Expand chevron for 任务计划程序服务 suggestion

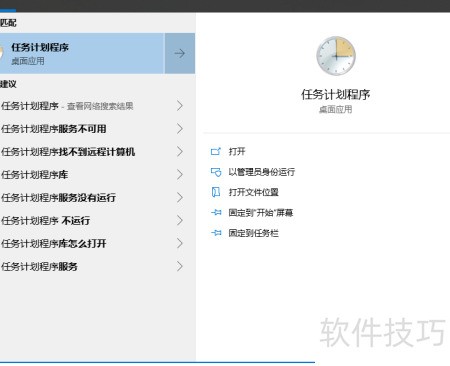[180, 267]
